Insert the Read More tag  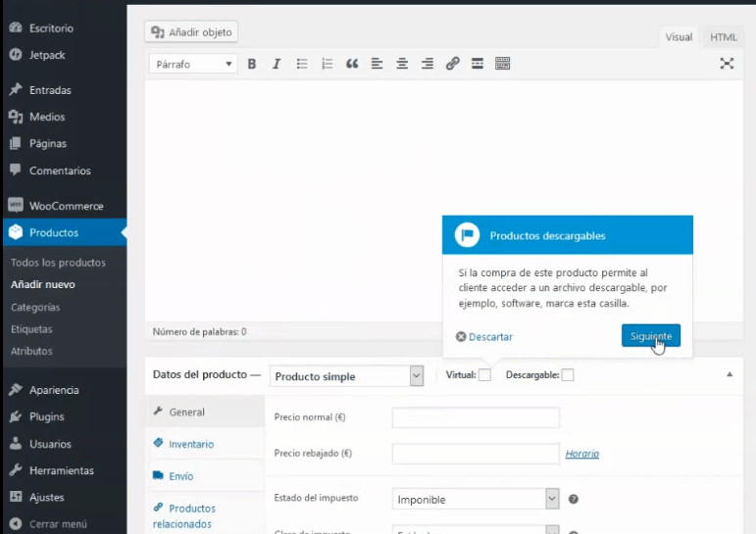[x=478, y=64]
